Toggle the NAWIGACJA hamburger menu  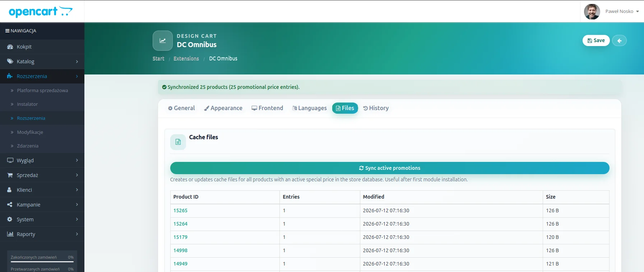tap(7, 31)
